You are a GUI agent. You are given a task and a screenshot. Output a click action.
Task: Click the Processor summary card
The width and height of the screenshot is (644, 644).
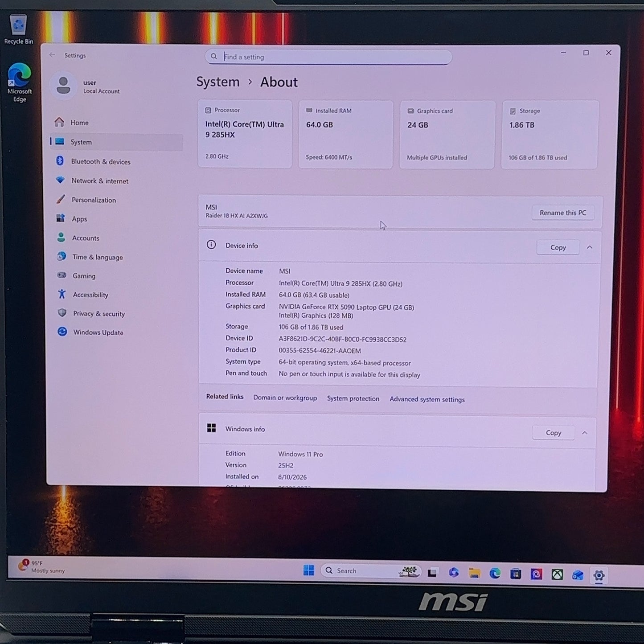click(x=245, y=134)
